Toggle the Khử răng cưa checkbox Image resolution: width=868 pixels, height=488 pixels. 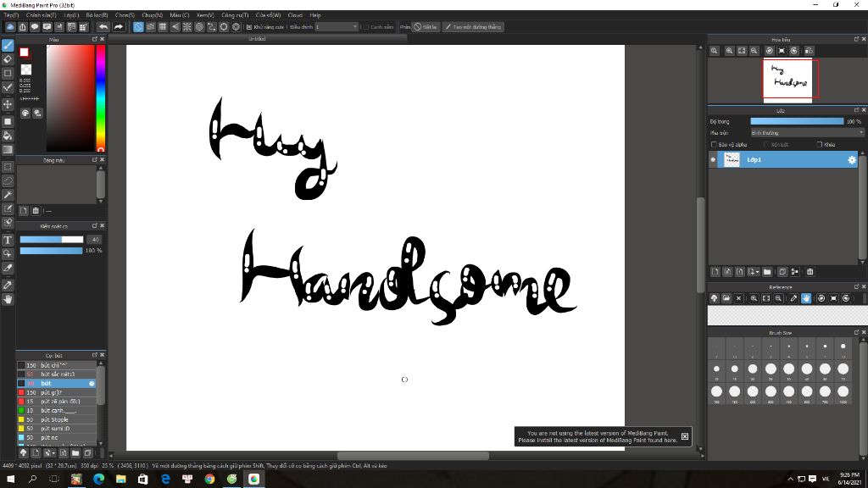[249, 27]
